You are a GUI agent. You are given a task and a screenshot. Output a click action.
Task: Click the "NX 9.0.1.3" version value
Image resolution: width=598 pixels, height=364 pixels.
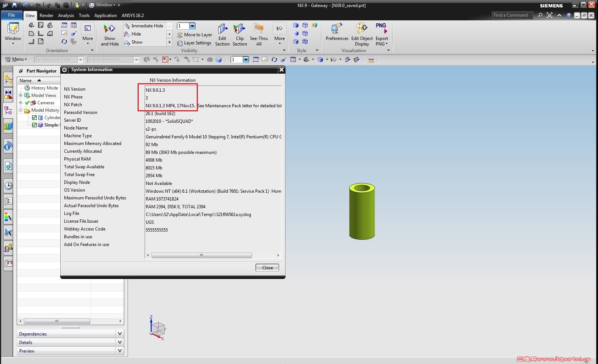pyautogui.click(x=155, y=90)
